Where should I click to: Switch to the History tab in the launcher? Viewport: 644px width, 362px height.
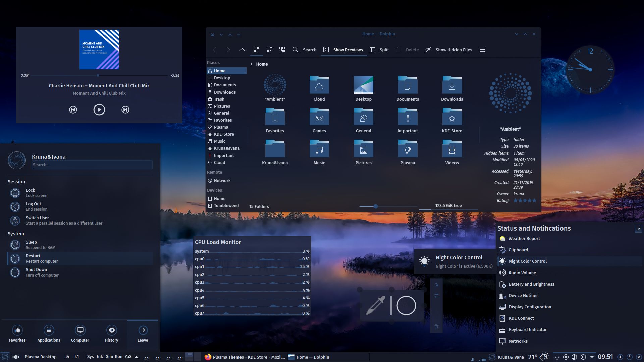click(x=111, y=334)
